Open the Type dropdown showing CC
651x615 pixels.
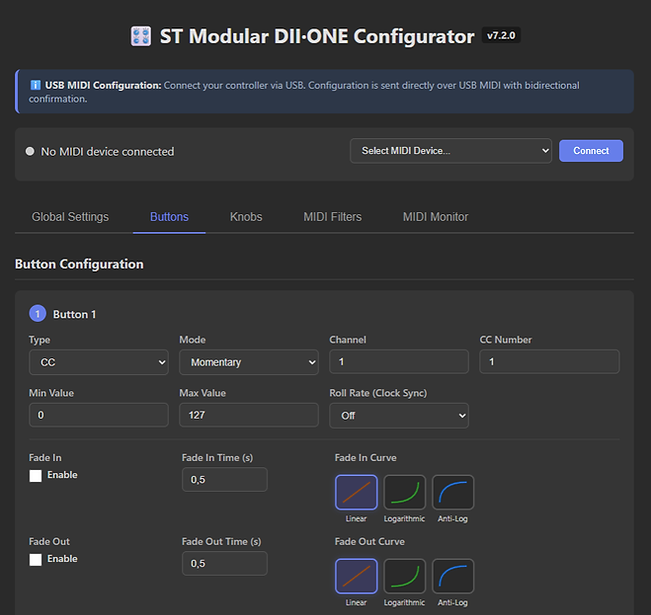(x=99, y=362)
